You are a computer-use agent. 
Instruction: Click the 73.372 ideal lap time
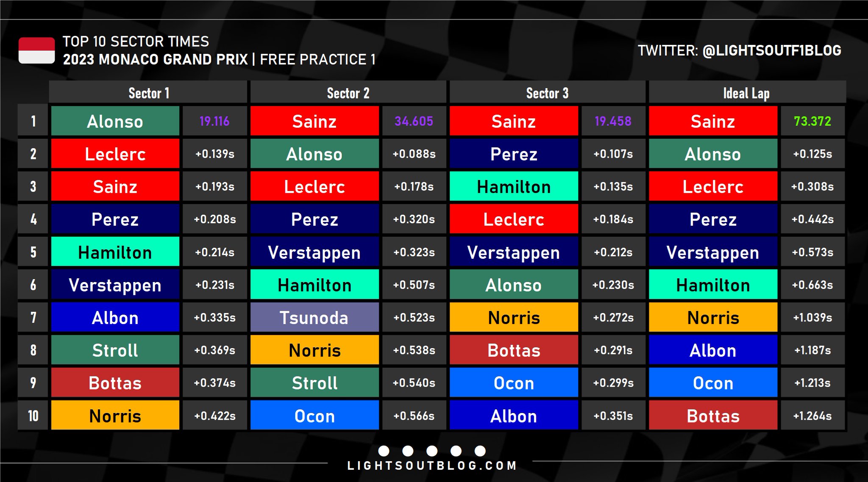click(x=812, y=121)
